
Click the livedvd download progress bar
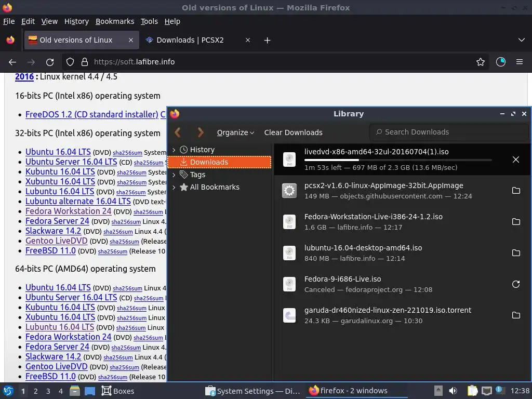(x=398, y=160)
